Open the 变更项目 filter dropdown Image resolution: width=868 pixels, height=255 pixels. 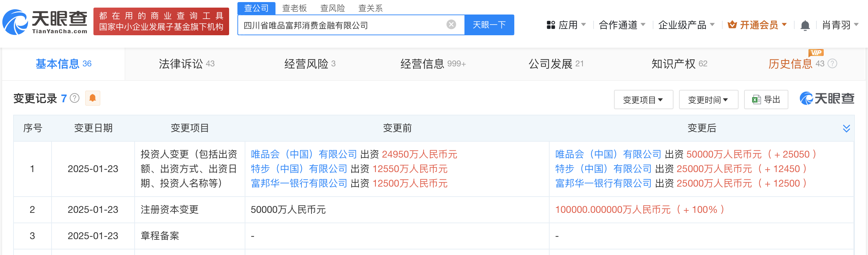click(x=643, y=100)
